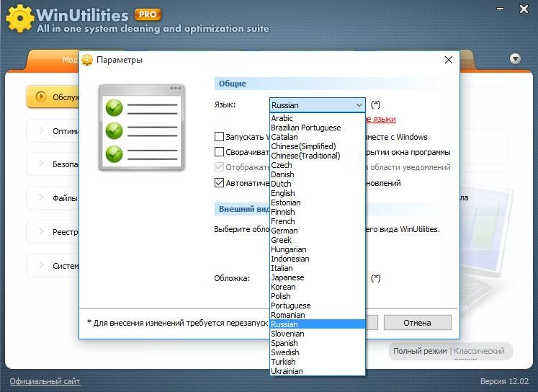Click highlighted Russian entry in list

[318, 324]
